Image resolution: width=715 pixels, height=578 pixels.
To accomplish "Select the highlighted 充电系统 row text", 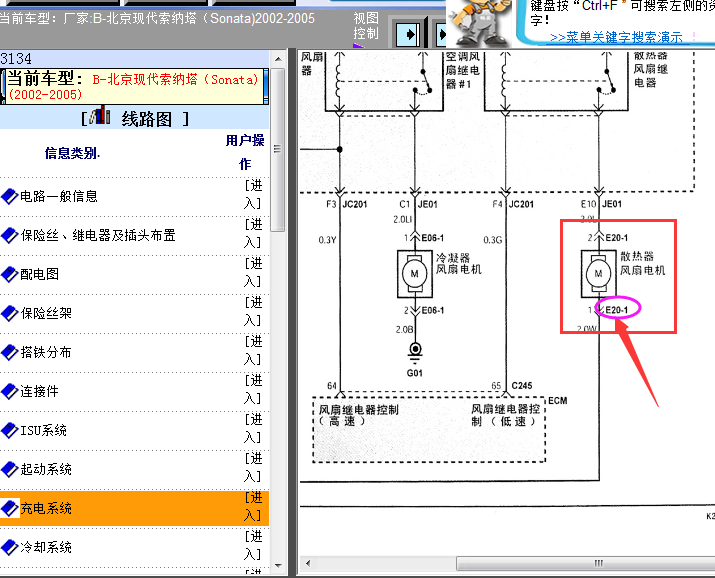I will pyautogui.click(x=46, y=508).
